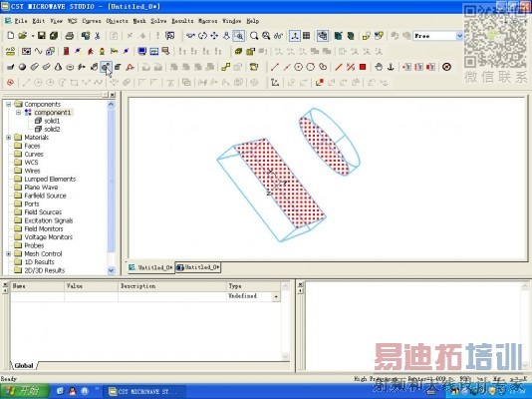Click the Print icon in toolbar
532x399 pixels.
click(x=69, y=36)
